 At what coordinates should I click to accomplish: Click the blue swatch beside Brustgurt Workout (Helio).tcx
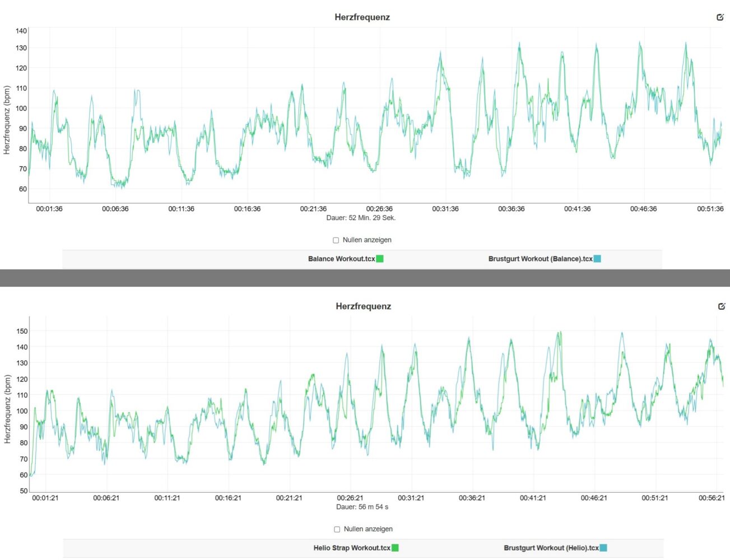(603, 548)
